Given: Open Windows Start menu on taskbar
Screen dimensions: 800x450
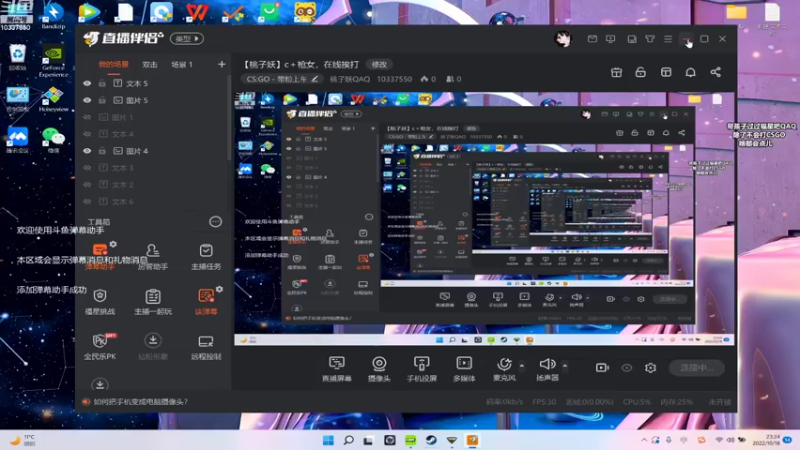Looking at the screenshot, I should pyautogui.click(x=328, y=440).
